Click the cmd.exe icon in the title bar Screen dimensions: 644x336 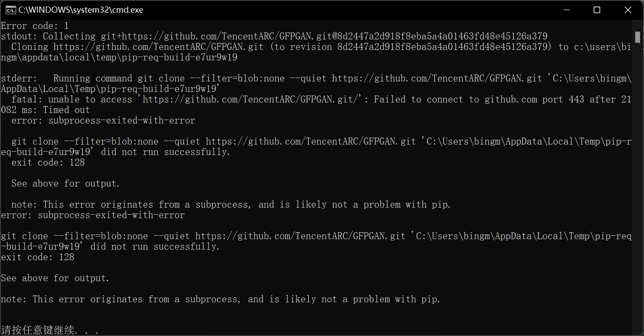click(x=11, y=10)
